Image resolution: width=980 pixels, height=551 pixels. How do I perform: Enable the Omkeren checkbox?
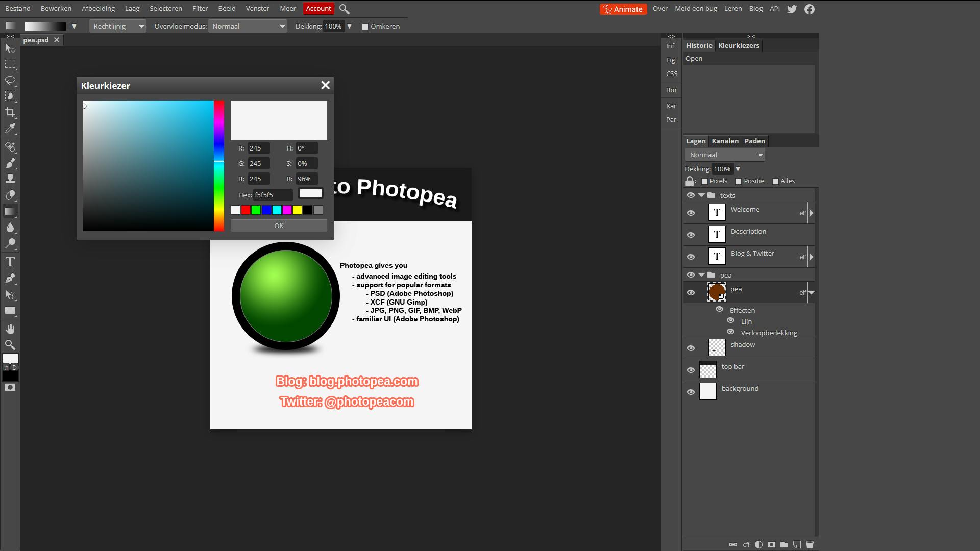click(x=365, y=27)
